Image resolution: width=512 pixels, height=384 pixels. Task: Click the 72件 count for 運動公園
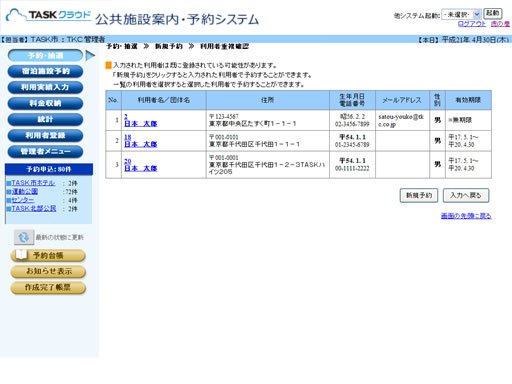click(72, 192)
